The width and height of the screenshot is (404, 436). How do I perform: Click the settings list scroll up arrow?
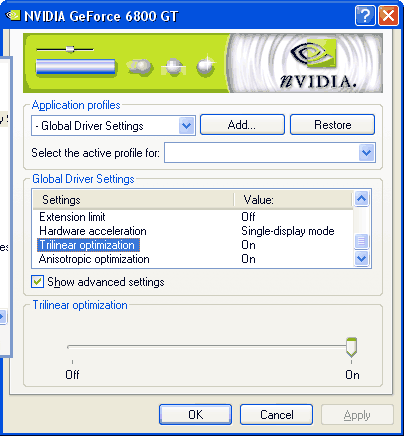[362, 199]
